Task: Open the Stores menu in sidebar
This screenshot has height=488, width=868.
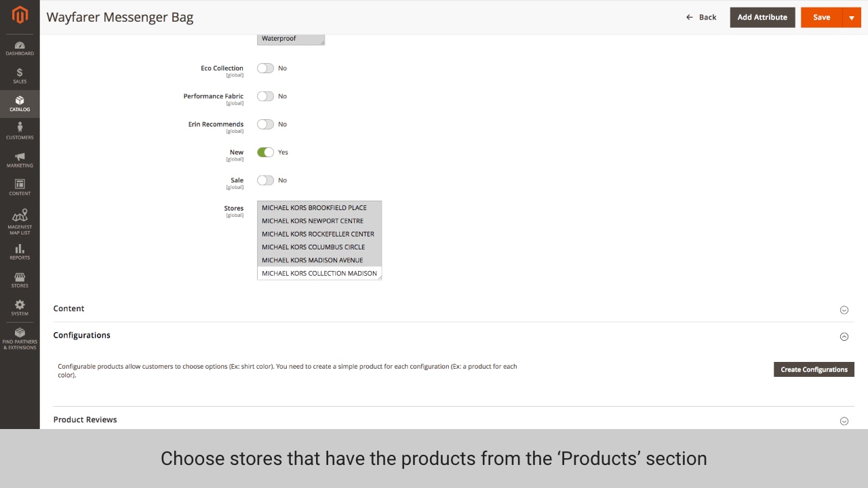Action: (20, 280)
